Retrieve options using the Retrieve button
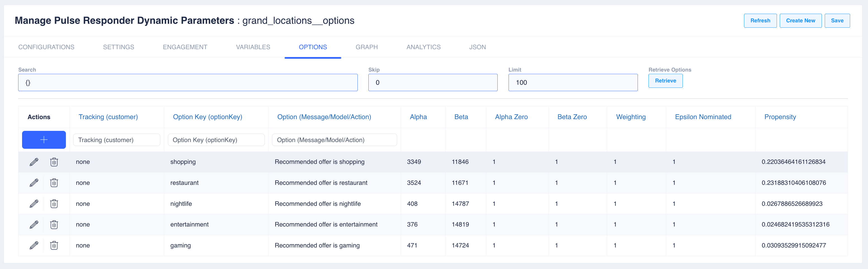The height and width of the screenshot is (269, 868). [665, 81]
